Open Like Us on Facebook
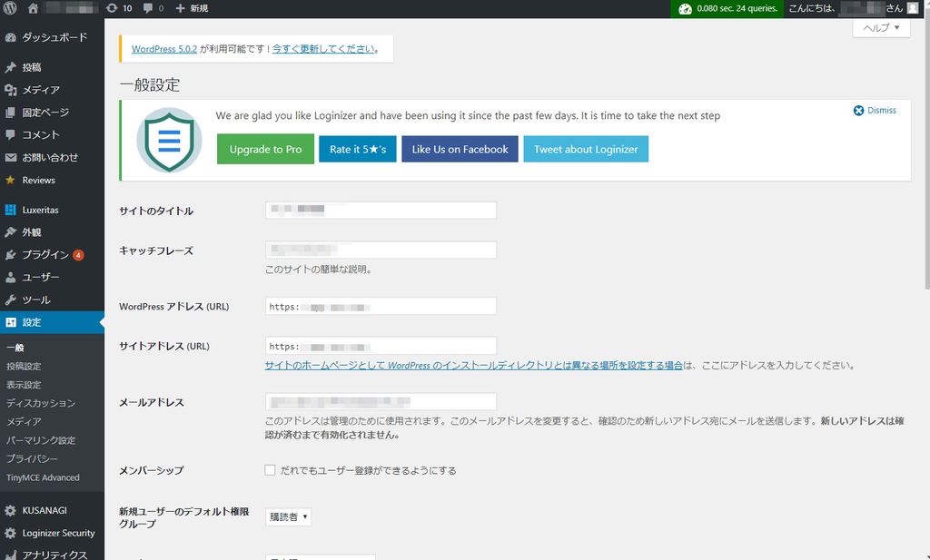This screenshot has width=930, height=560. pos(460,149)
